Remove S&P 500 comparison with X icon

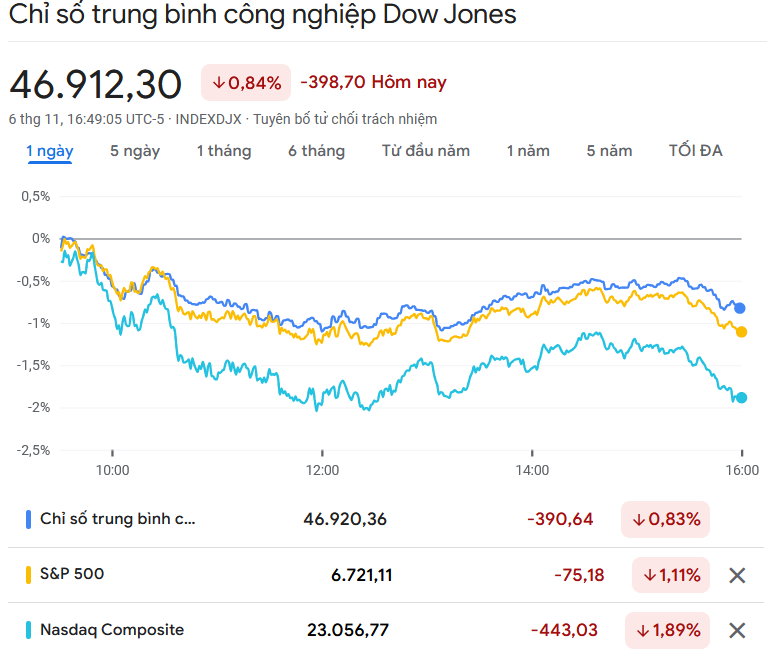click(737, 575)
